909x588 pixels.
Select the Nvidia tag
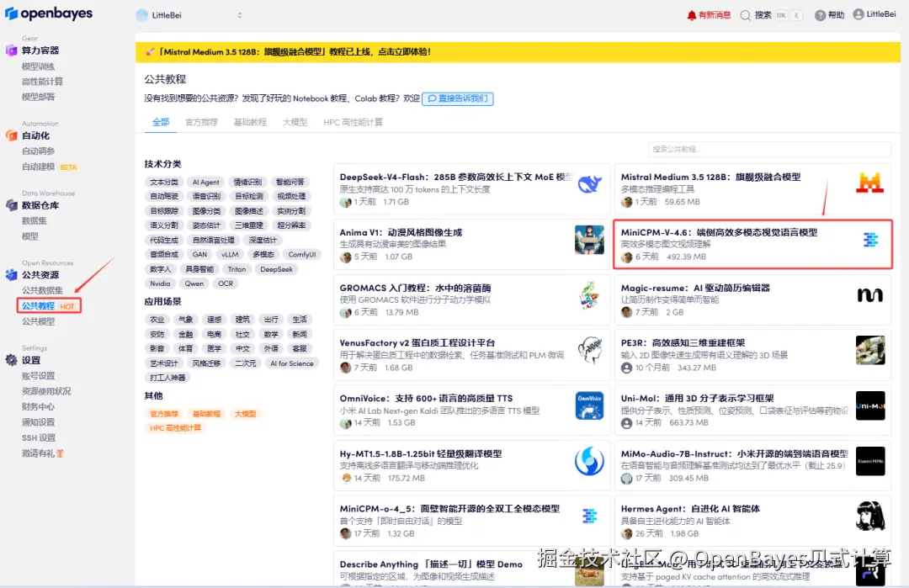[x=160, y=283]
